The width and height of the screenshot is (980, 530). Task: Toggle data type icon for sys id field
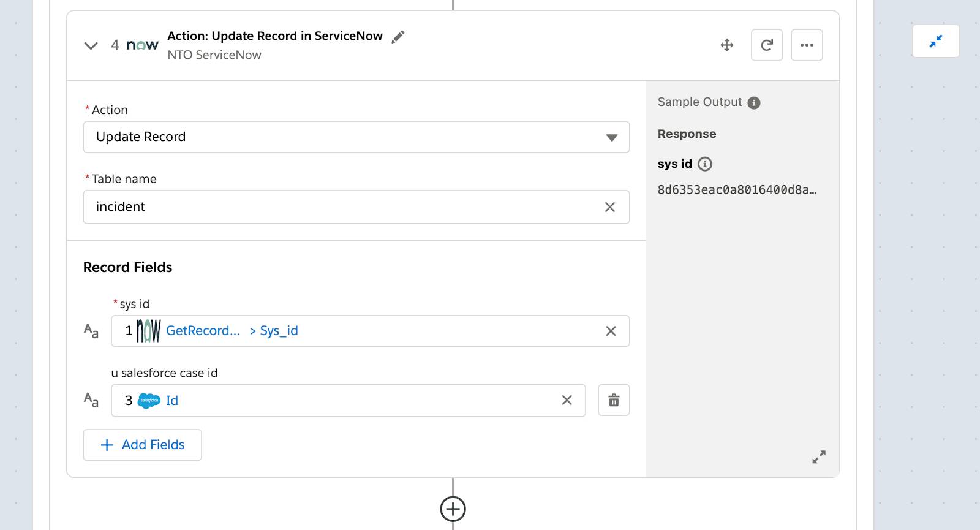pyautogui.click(x=91, y=331)
